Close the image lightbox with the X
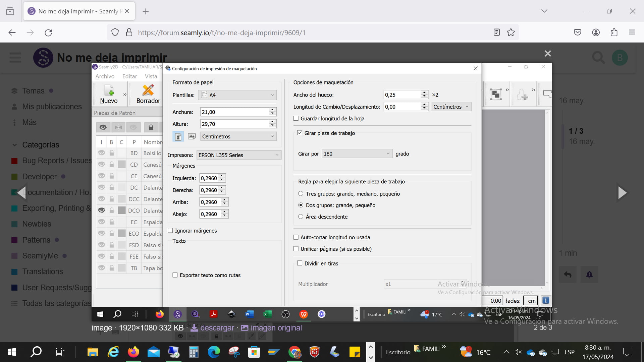 548,54
